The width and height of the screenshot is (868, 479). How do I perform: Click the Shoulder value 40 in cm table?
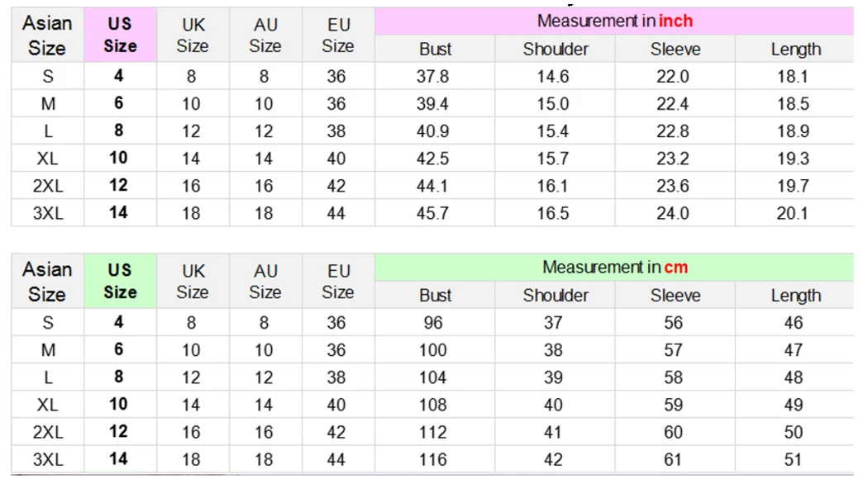tap(553, 405)
